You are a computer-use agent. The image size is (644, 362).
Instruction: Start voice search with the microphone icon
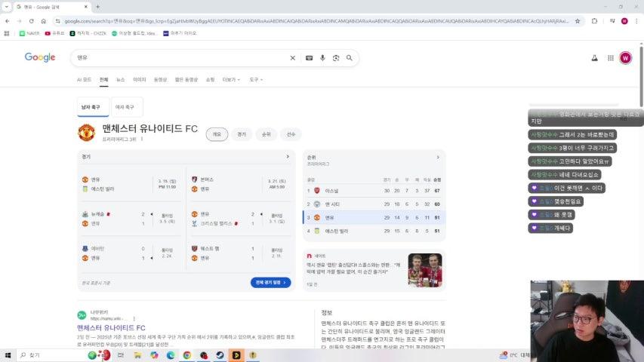[x=322, y=58]
